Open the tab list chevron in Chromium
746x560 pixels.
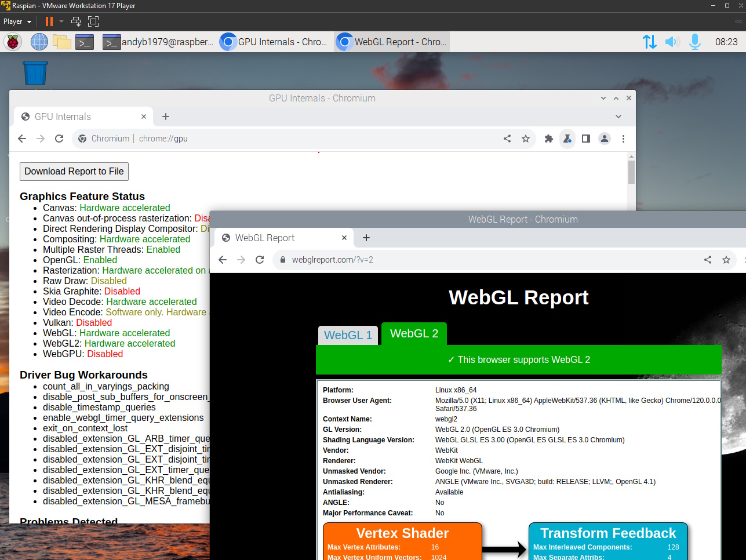[x=618, y=116]
